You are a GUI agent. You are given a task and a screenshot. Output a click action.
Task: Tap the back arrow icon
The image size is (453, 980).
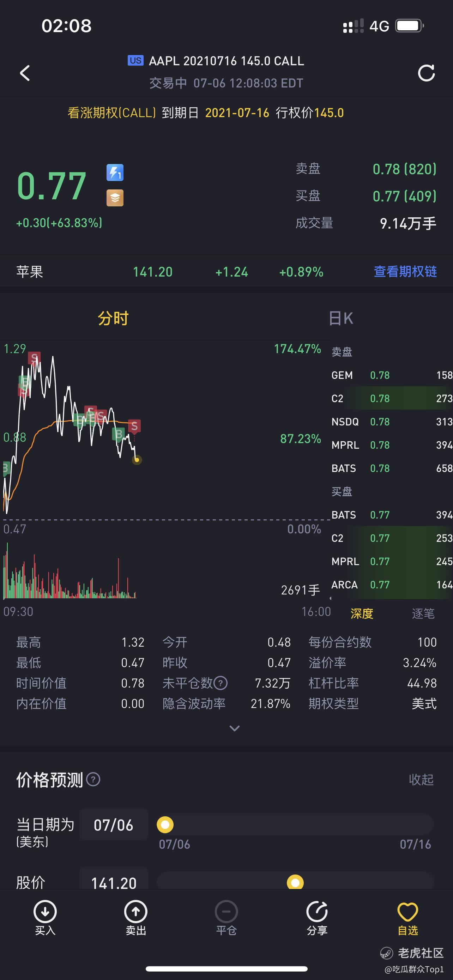pos(25,73)
